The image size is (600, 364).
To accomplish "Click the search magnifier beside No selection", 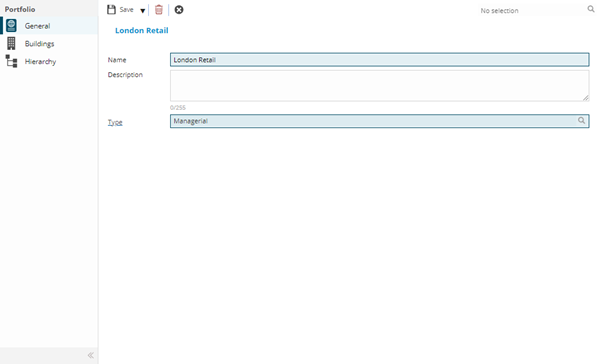I will pyautogui.click(x=591, y=9).
